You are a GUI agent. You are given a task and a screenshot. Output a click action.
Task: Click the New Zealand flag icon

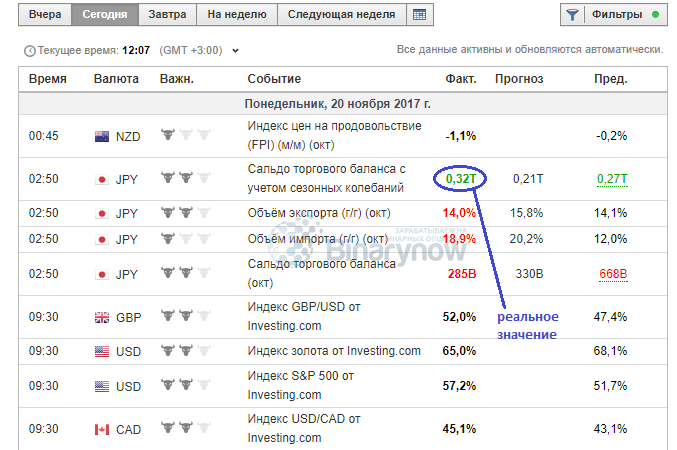click(102, 136)
